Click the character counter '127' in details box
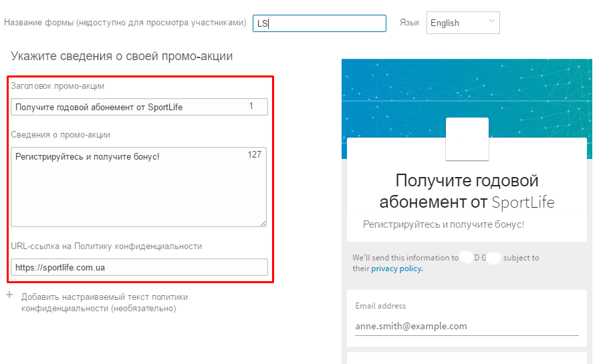607x364 pixels. coord(254,155)
